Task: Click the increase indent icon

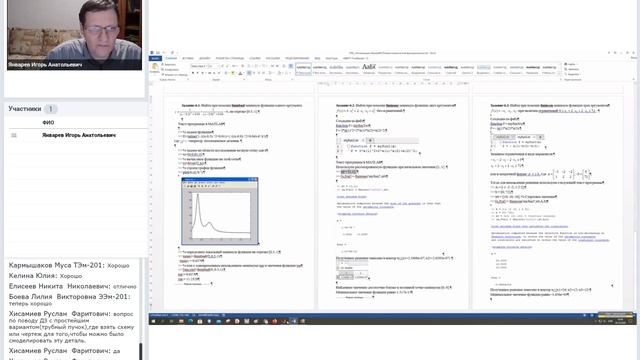Action: (x=277, y=66)
